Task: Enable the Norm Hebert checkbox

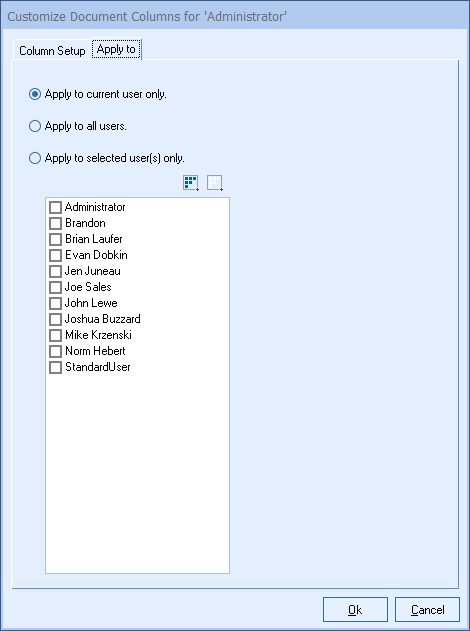Action: (x=55, y=351)
